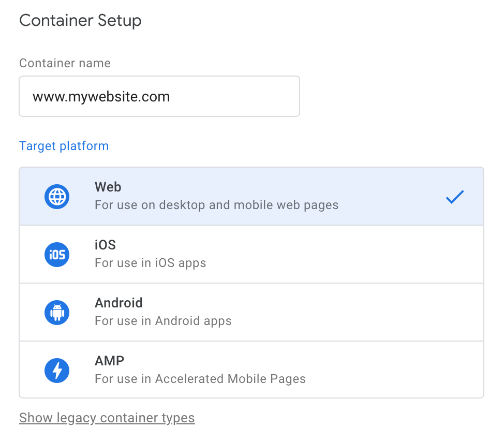Image resolution: width=504 pixels, height=443 pixels.
Task: Click the blue iOS platform icon
Action: [x=57, y=255]
